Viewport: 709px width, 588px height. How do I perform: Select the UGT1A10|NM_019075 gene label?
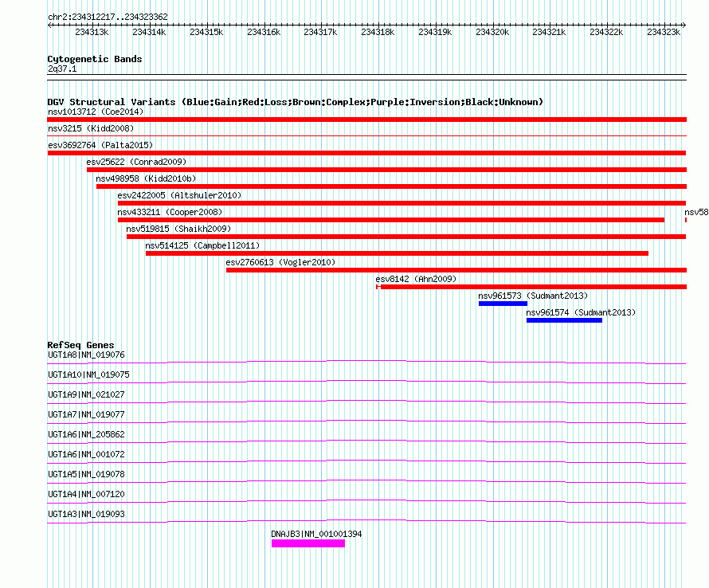(88, 375)
